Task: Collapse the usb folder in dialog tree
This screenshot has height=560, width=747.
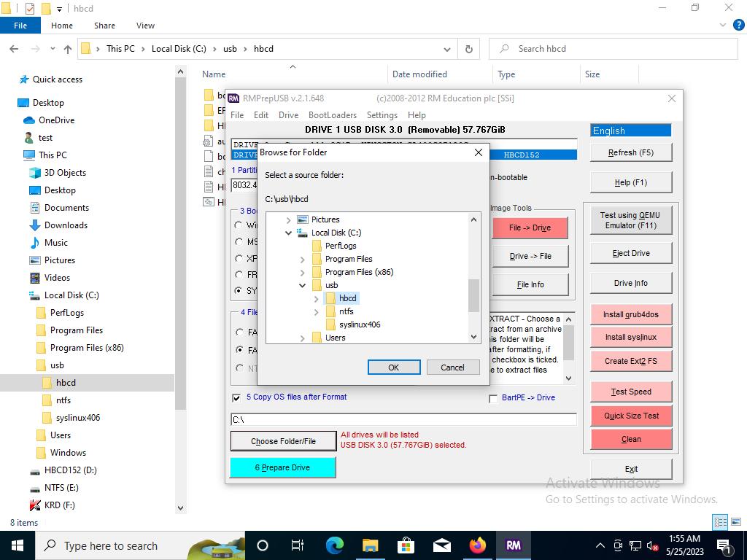Action: click(302, 286)
